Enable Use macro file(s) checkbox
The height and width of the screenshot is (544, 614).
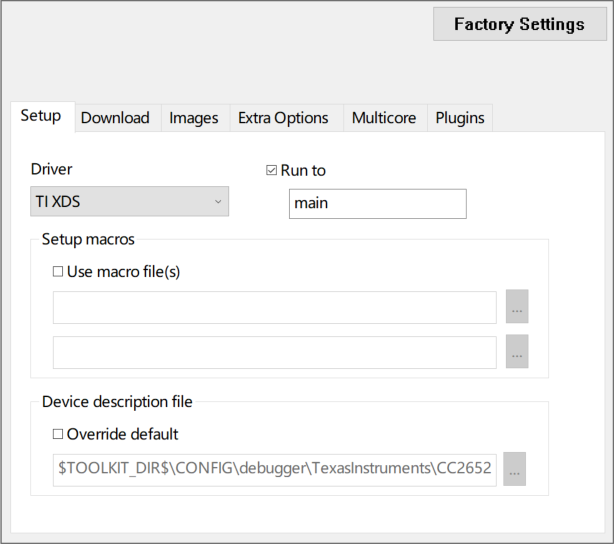tap(58, 271)
